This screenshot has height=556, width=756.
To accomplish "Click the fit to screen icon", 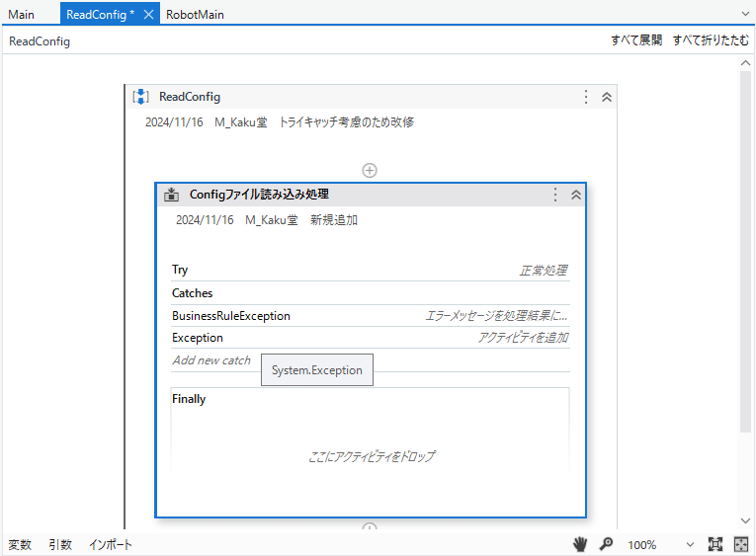I will coord(715,544).
